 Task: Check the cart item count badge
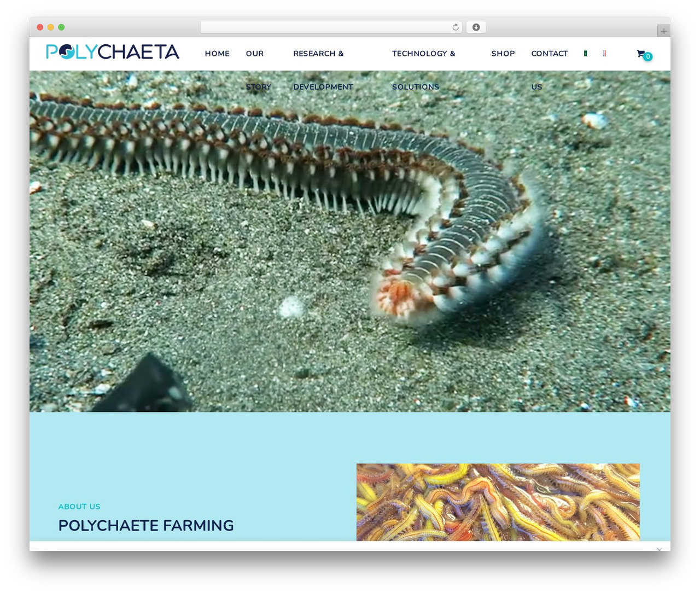click(647, 56)
